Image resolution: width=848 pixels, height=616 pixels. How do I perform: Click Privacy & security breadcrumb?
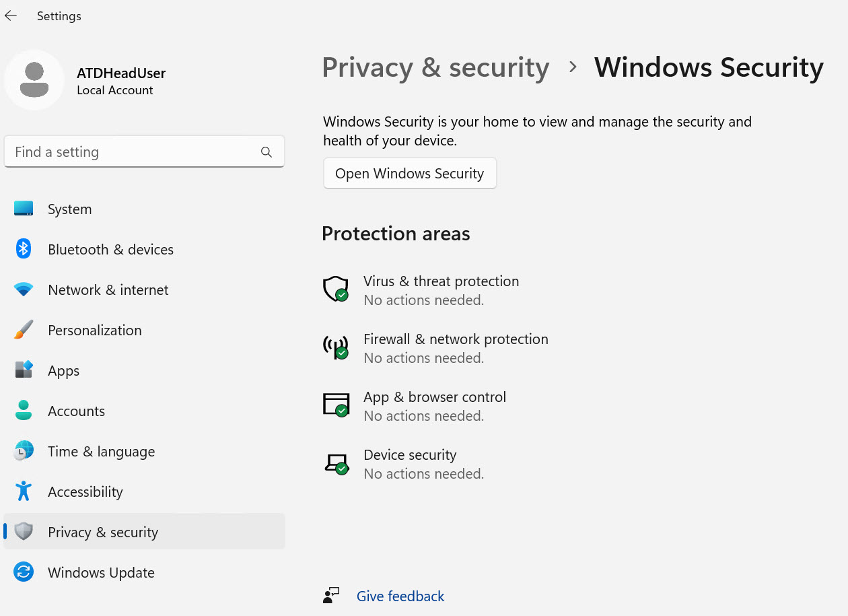click(435, 68)
